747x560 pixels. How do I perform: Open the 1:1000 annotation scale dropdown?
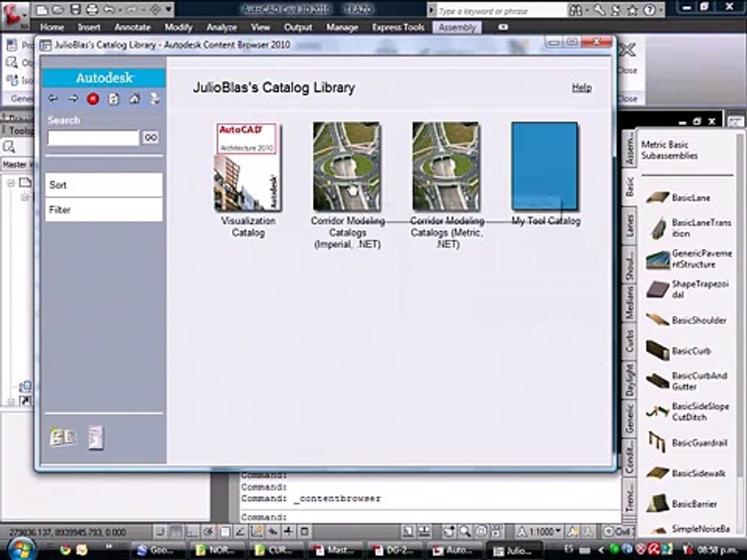pos(540,531)
